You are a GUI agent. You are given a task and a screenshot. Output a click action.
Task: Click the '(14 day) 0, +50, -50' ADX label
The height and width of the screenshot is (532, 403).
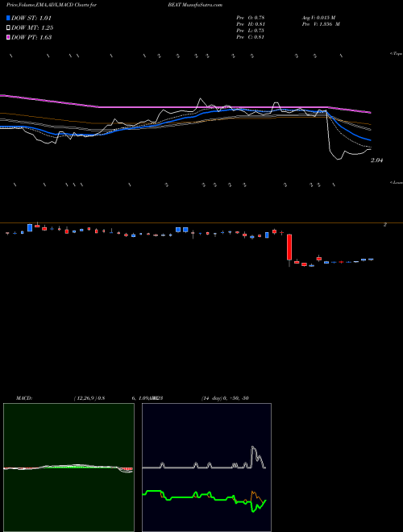pos(225,398)
